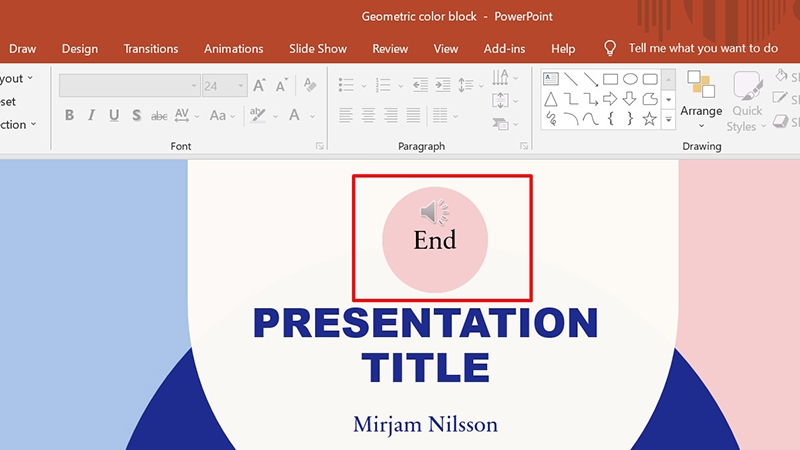Select the Isosceles Triangle shape
Screen dimensions: 800x450
[551, 99]
